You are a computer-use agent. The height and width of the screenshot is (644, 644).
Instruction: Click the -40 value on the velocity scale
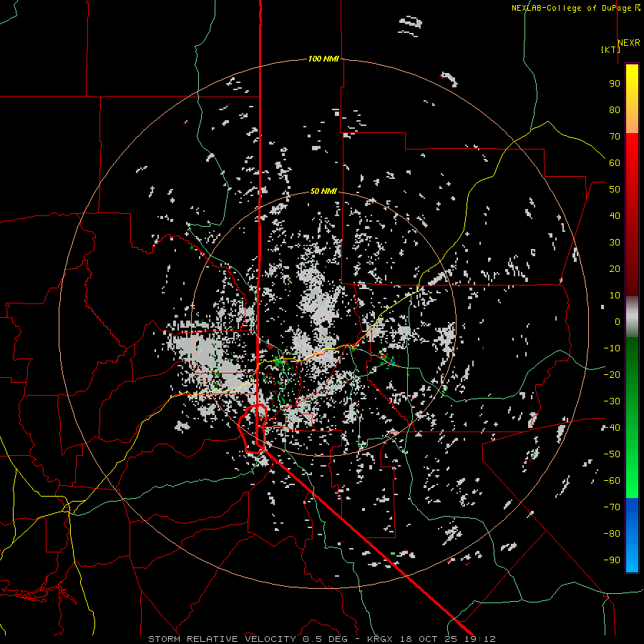612,428
